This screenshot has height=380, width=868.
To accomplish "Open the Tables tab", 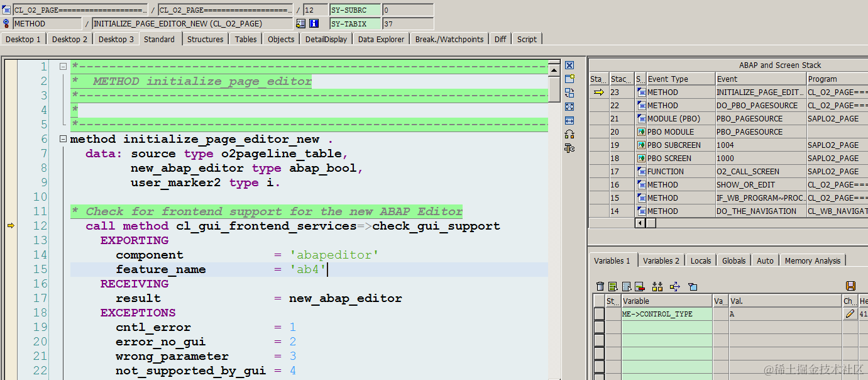I will (x=246, y=39).
